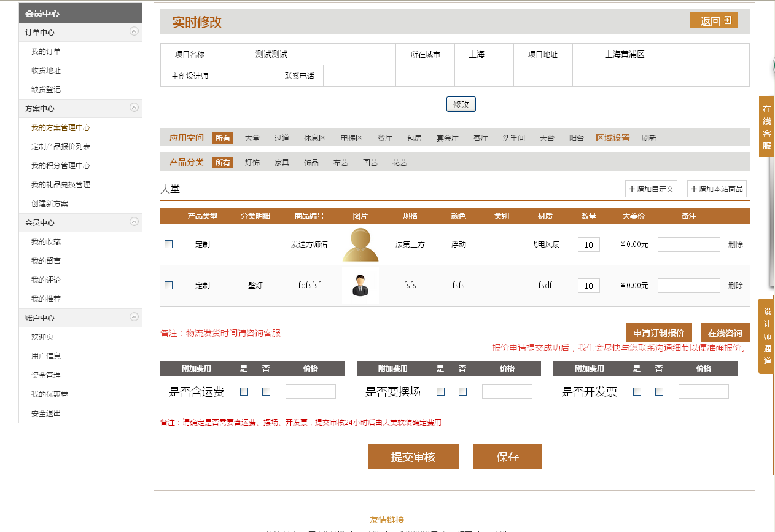Open 我的订单 in sidebar

pos(46,52)
